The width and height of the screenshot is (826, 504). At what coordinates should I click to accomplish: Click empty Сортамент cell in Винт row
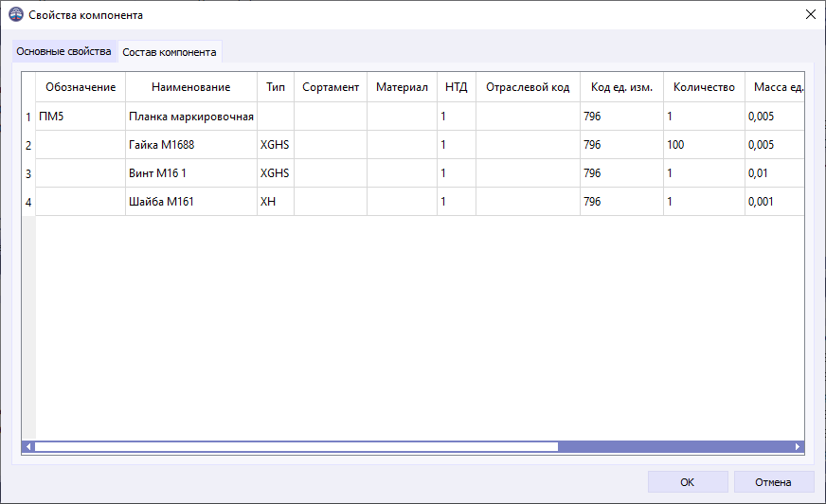[x=331, y=173]
